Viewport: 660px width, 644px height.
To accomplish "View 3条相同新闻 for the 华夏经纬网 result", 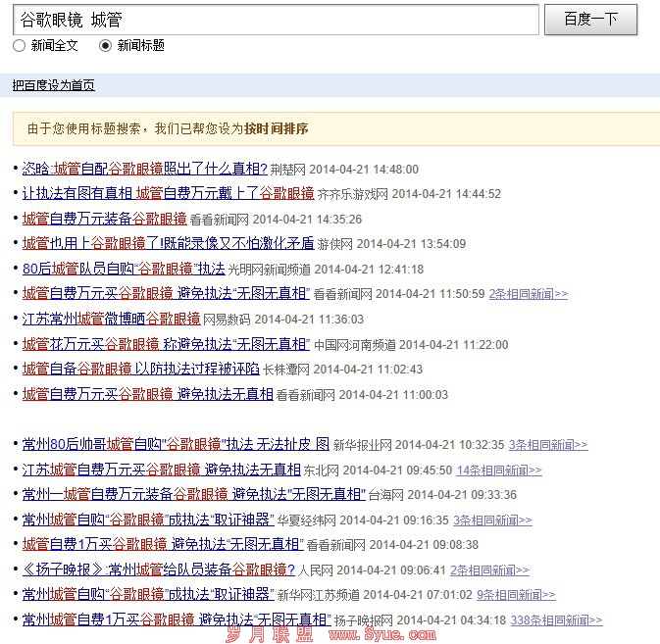I will [x=492, y=520].
